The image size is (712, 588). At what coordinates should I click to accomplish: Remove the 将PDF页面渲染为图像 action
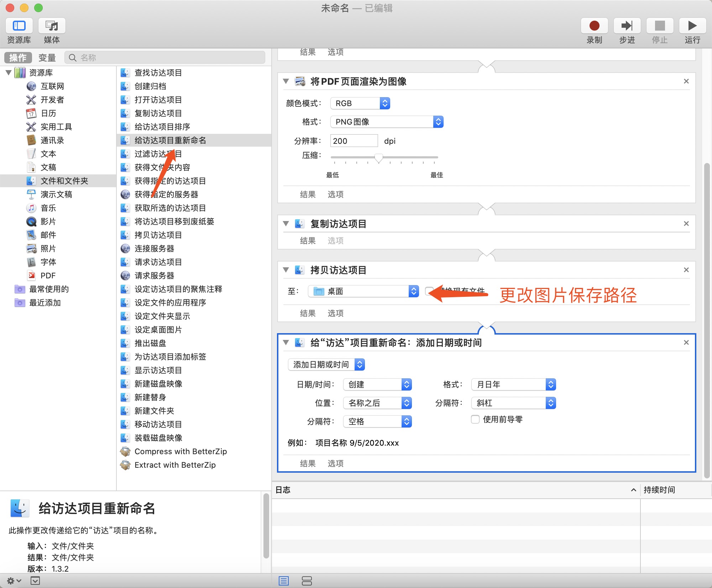[x=686, y=81]
